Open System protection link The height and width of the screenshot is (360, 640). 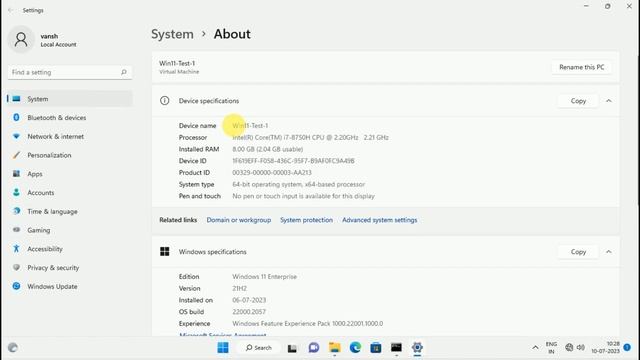(x=306, y=220)
